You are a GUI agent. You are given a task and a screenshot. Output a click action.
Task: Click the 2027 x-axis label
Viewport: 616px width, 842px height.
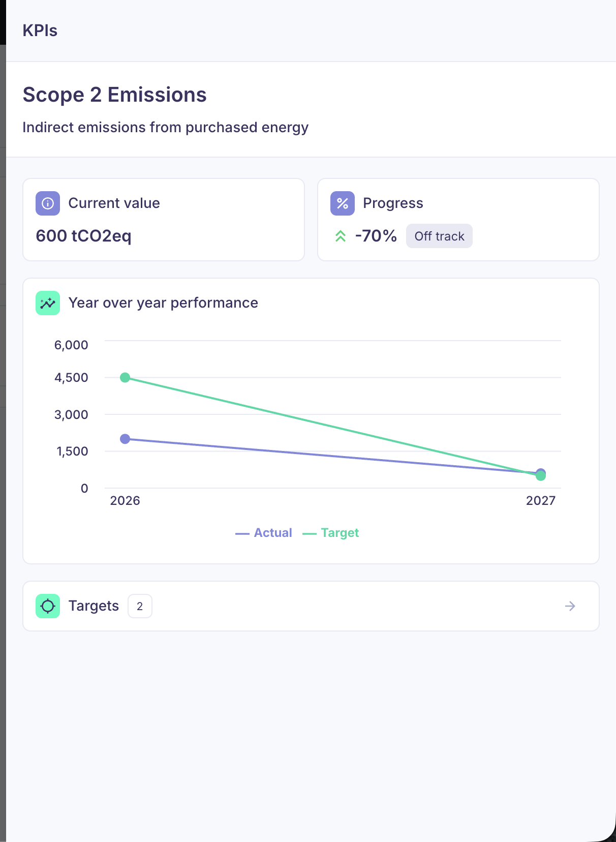tap(541, 501)
